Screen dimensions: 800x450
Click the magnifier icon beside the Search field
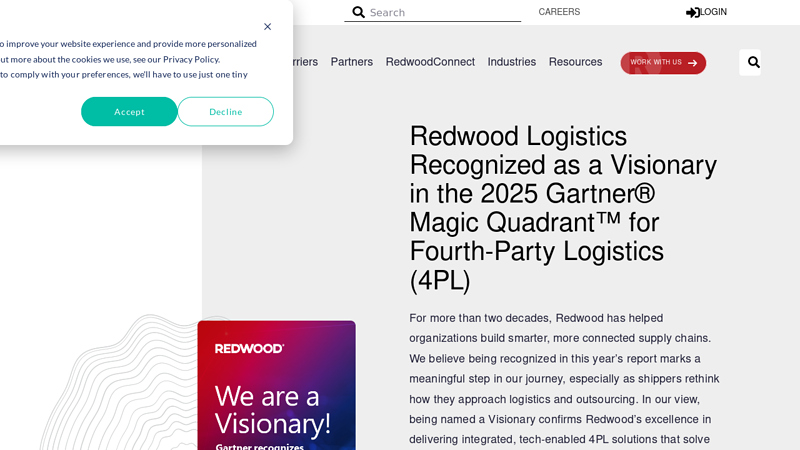click(358, 13)
